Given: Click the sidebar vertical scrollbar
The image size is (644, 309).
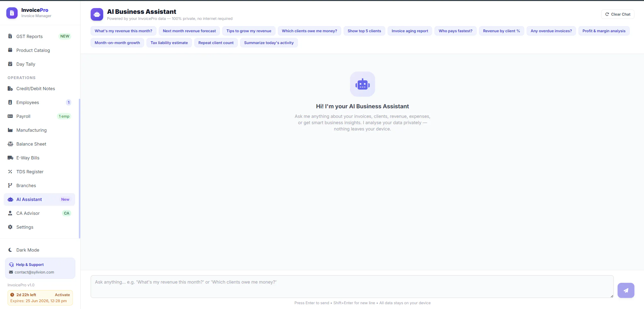Looking at the screenshot, I should click(80, 168).
